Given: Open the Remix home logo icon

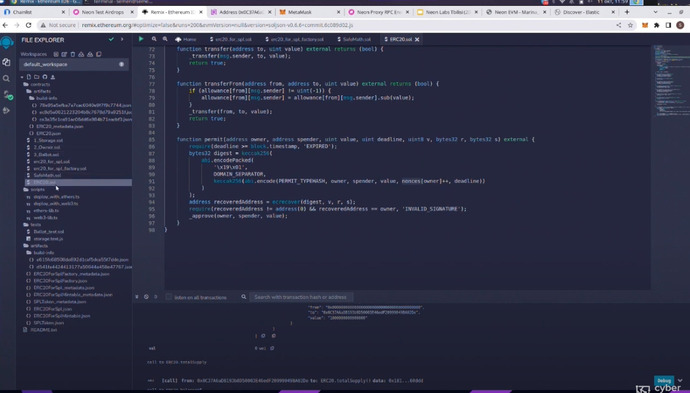Looking at the screenshot, I should pyautogui.click(x=7, y=43).
